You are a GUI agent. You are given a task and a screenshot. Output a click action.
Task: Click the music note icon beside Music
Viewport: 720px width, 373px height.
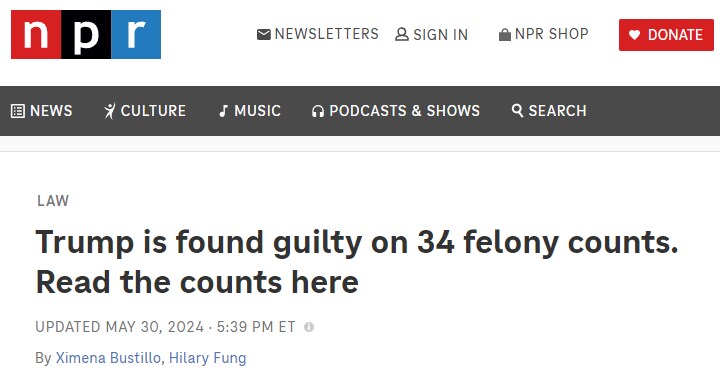pos(224,111)
